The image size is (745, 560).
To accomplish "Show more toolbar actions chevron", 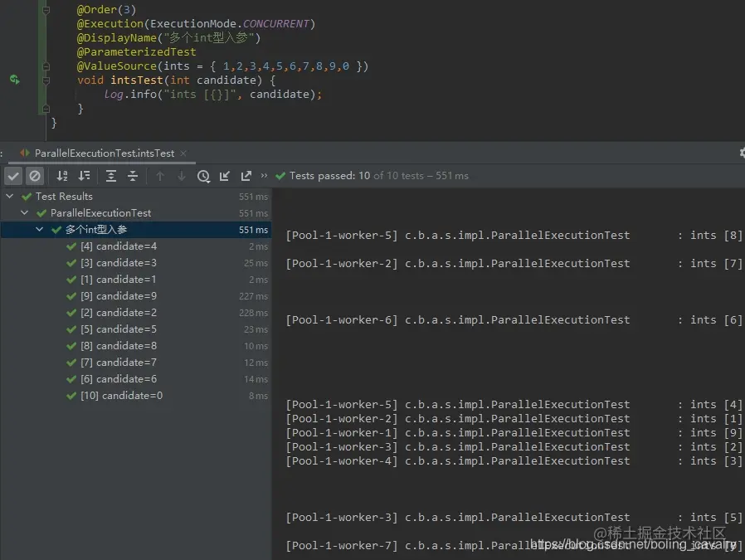I will [264, 176].
